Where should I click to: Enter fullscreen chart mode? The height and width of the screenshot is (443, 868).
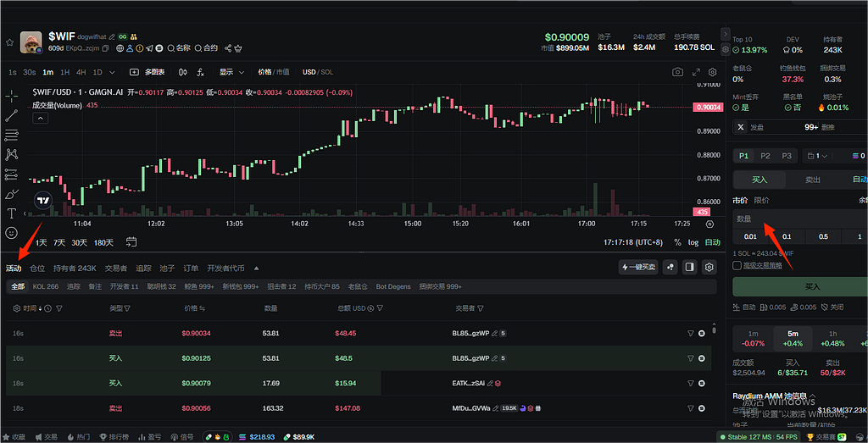(x=696, y=72)
